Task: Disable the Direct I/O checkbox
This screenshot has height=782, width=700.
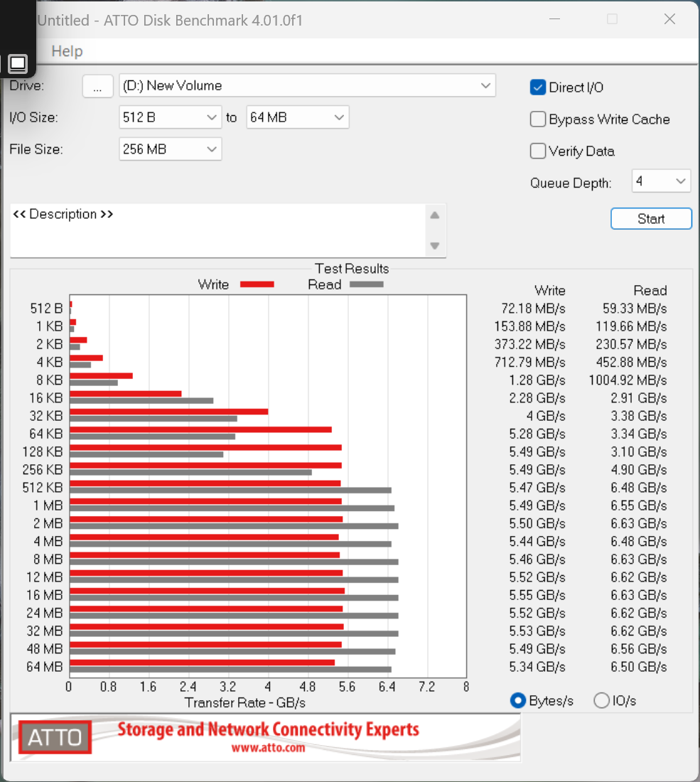Action: coord(538,87)
